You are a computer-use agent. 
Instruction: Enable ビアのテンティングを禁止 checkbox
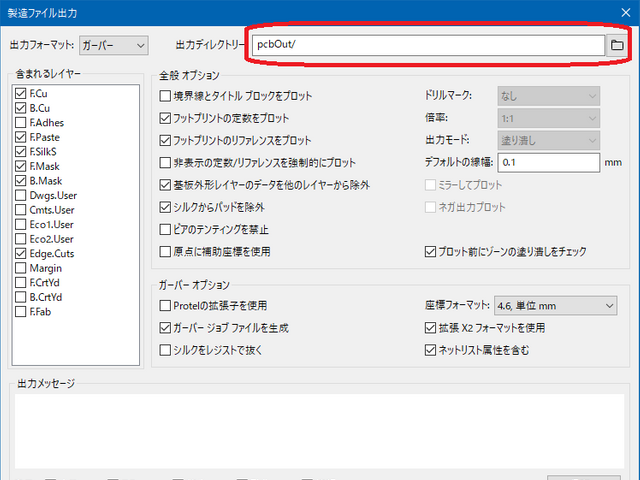[x=165, y=229]
